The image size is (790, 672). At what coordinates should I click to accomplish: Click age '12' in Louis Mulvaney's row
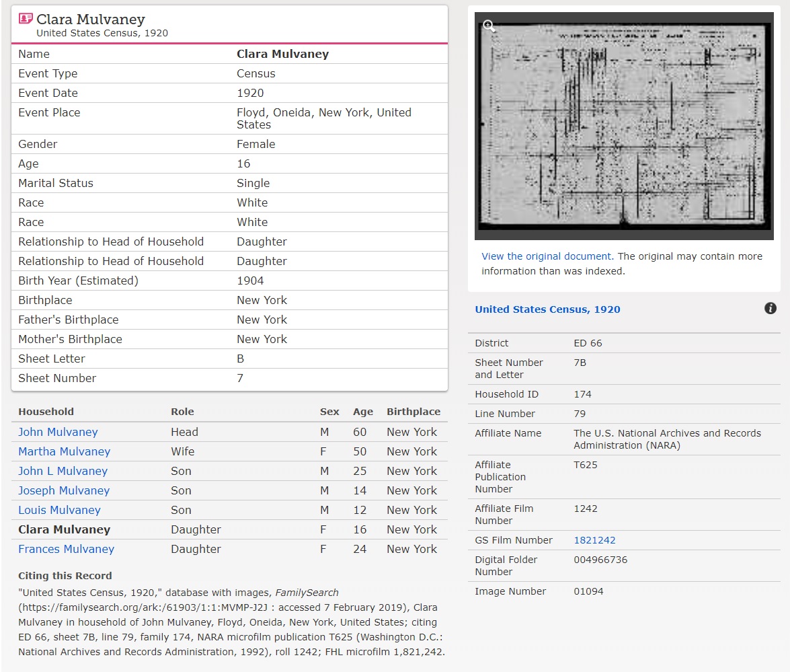pos(360,510)
